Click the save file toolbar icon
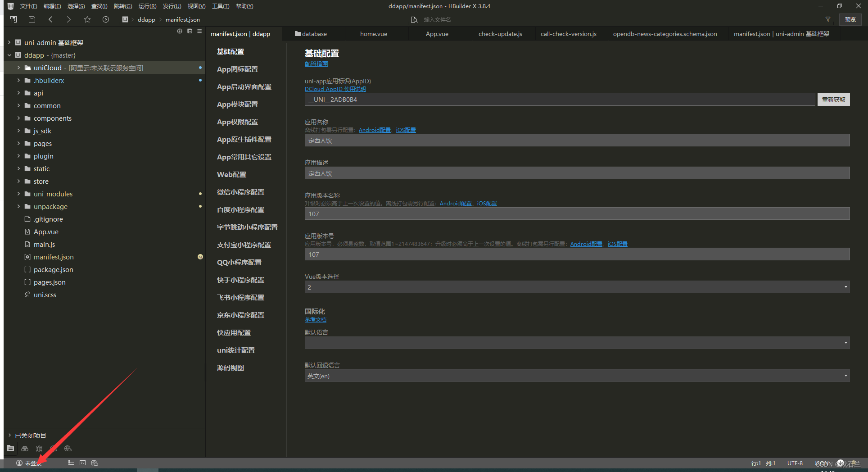 pos(32,19)
